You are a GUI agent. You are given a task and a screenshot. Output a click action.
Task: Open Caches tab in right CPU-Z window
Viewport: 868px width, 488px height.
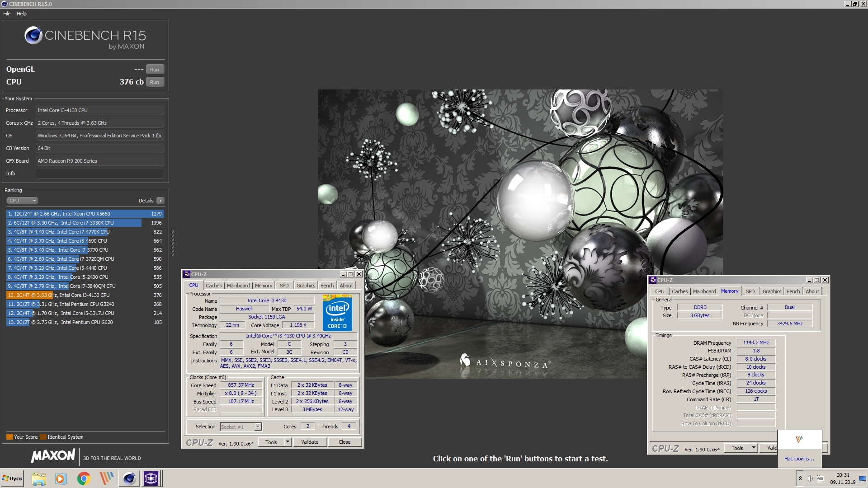[679, 291]
